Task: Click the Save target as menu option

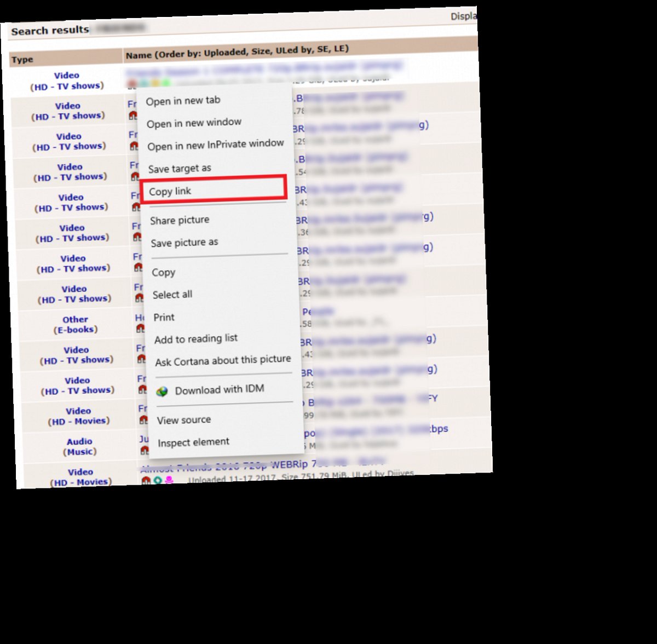Action: click(180, 168)
